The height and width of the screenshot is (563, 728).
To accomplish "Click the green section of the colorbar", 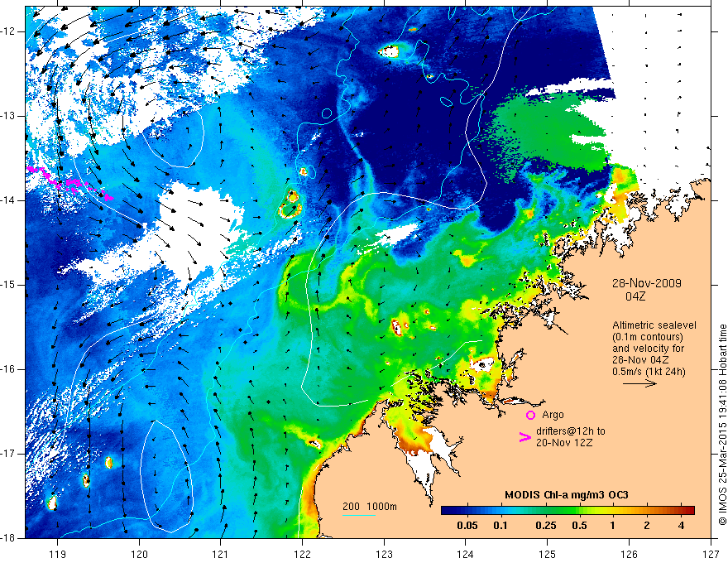I will click(x=564, y=511).
